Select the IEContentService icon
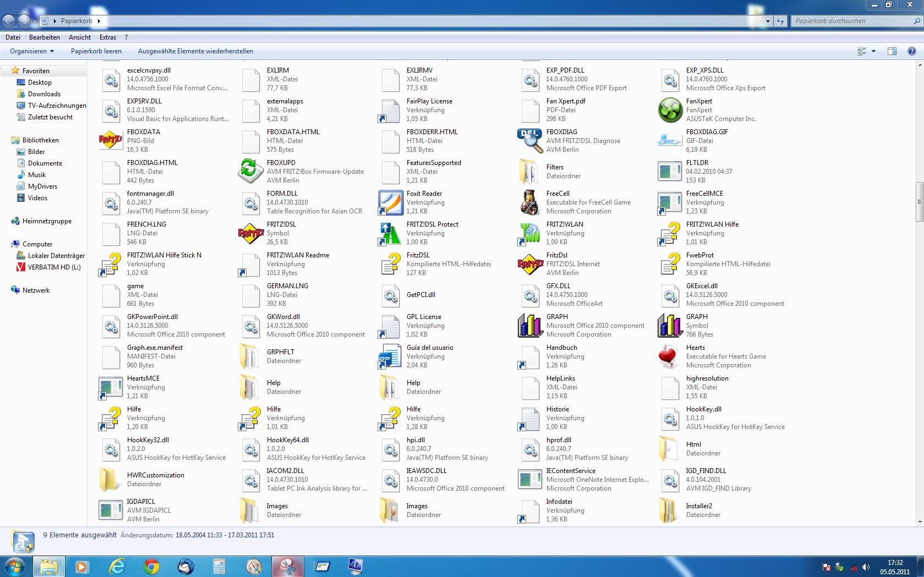 530,480
